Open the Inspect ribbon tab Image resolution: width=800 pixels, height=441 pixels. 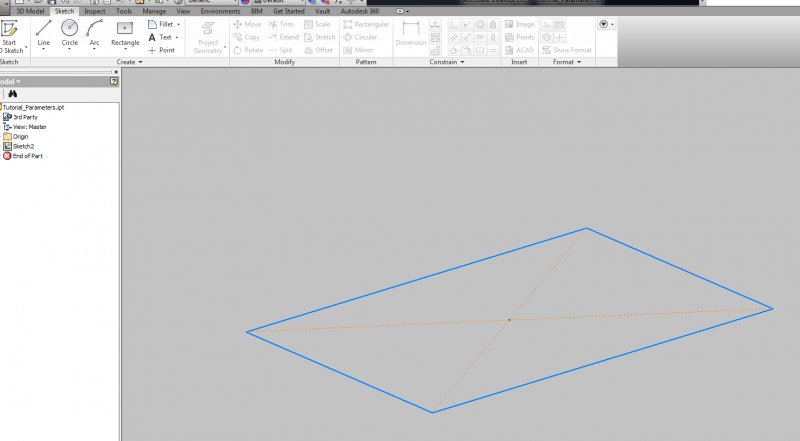(x=95, y=11)
